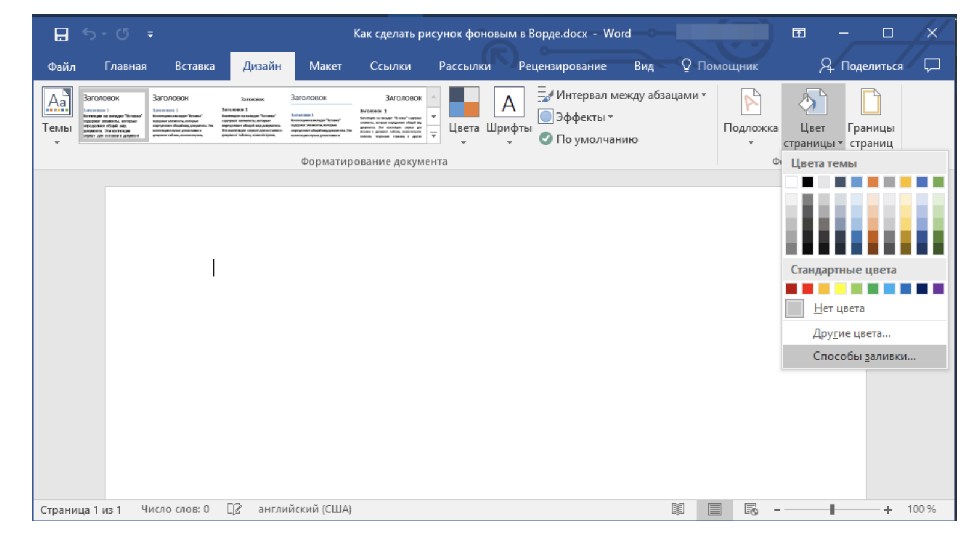Switch to Print Layout view
980x537 pixels.
[715, 509]
